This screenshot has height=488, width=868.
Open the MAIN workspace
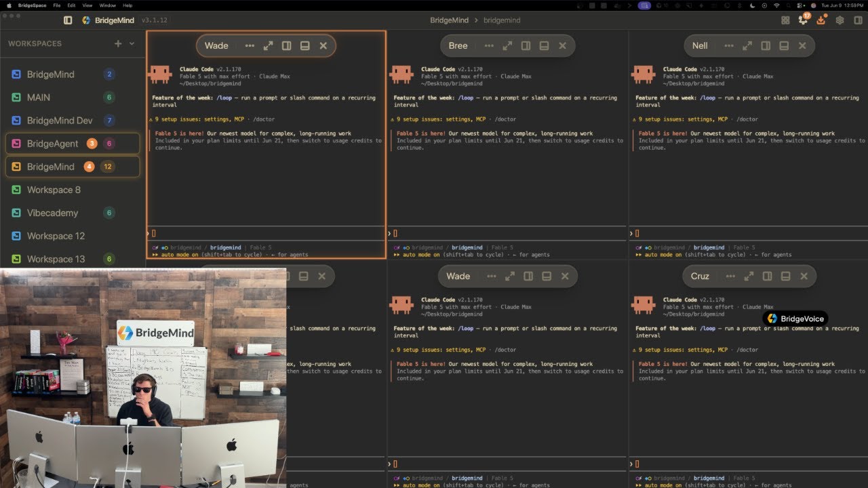click(x=72, y=98)
